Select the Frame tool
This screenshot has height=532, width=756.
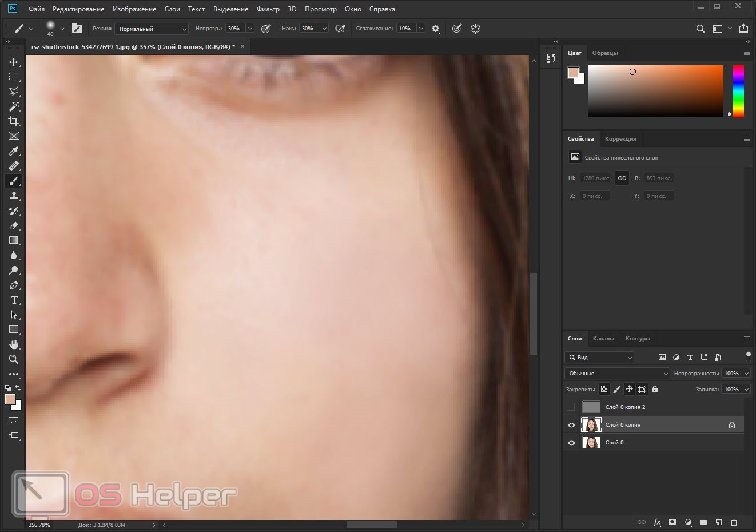14,136
